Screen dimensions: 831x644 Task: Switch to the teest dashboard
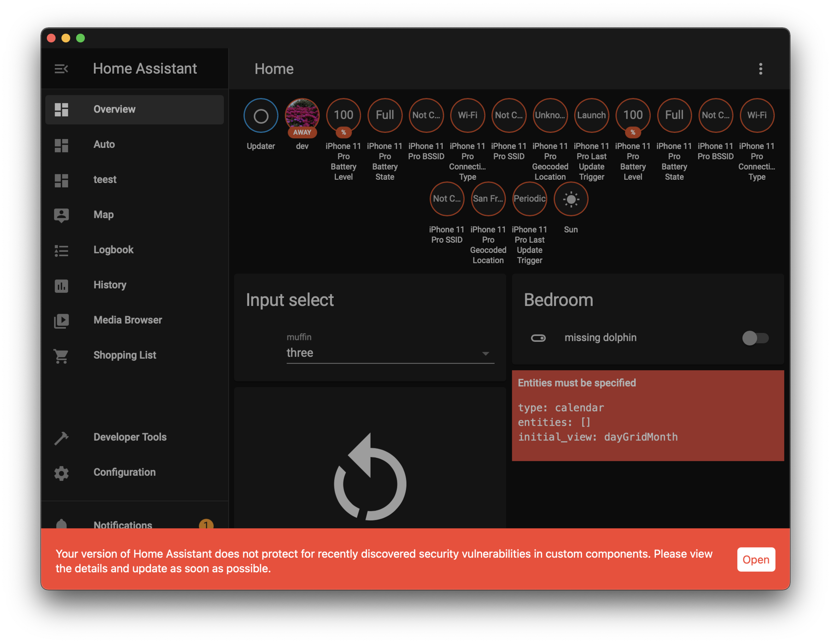(x=105, y=180)
